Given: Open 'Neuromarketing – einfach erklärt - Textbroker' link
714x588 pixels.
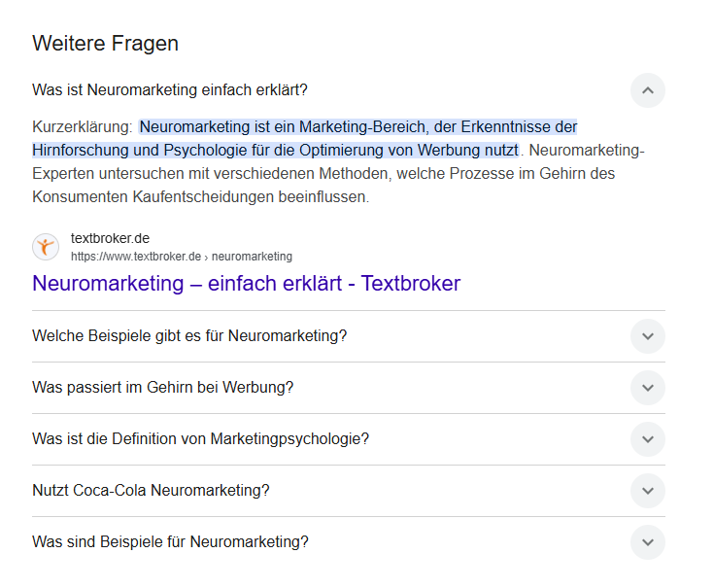Looking at the screenshot, I should click(x=247, y=283).
